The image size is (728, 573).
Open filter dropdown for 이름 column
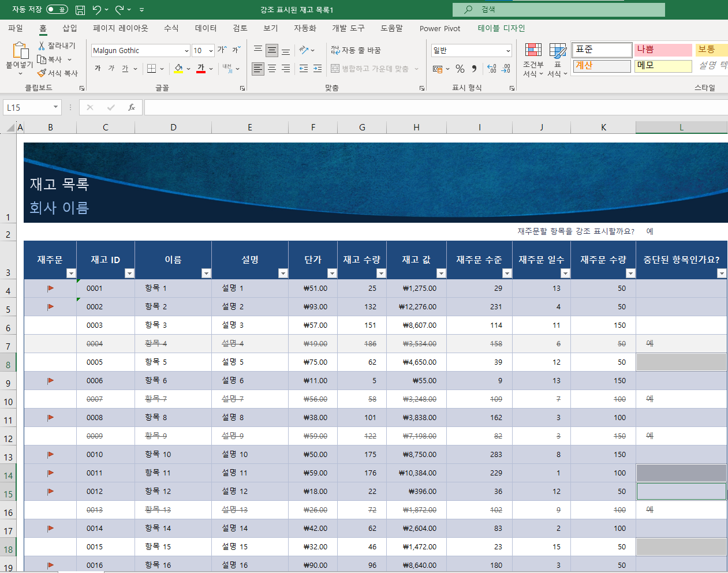206,274
